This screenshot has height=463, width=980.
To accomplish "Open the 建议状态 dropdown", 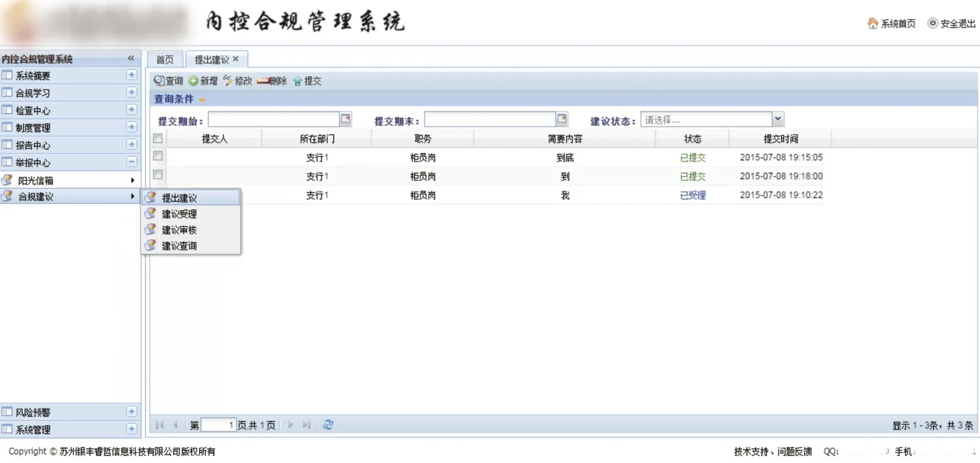I will pyautogui.click(x=777, y=119).
